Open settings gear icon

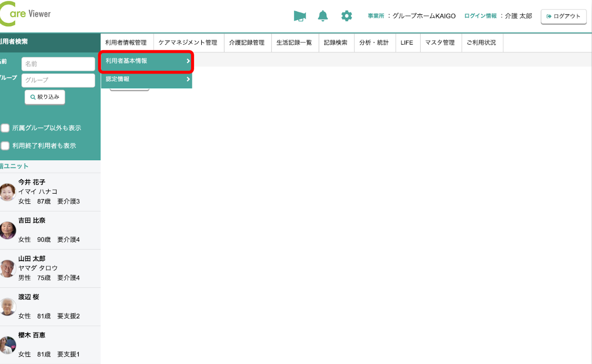[347, 16]
